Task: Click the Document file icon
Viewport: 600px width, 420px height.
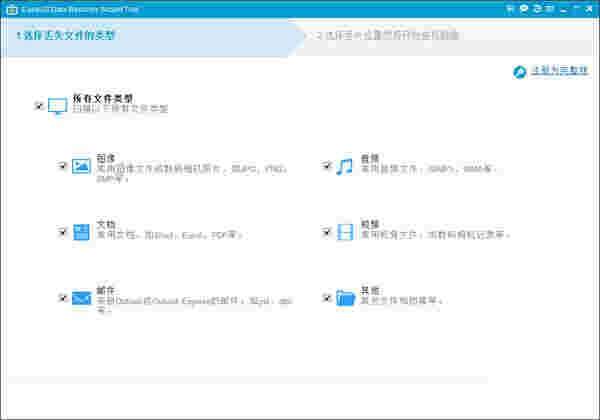Action: click(x=81, y=232)
